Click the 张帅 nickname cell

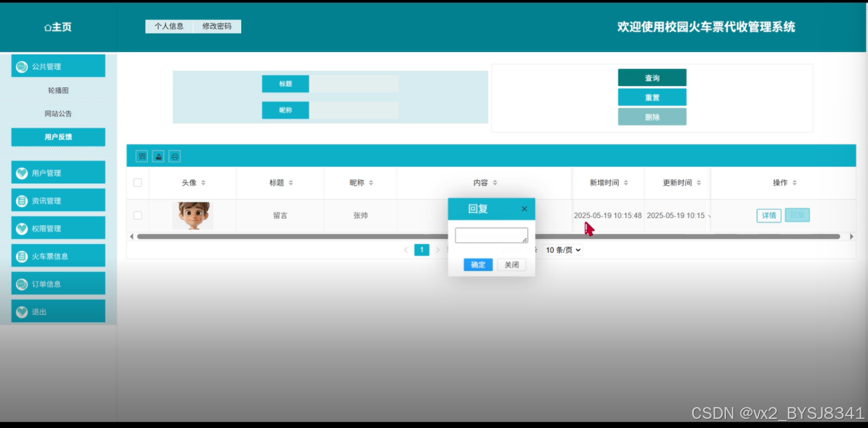click(x=360, y=215)
